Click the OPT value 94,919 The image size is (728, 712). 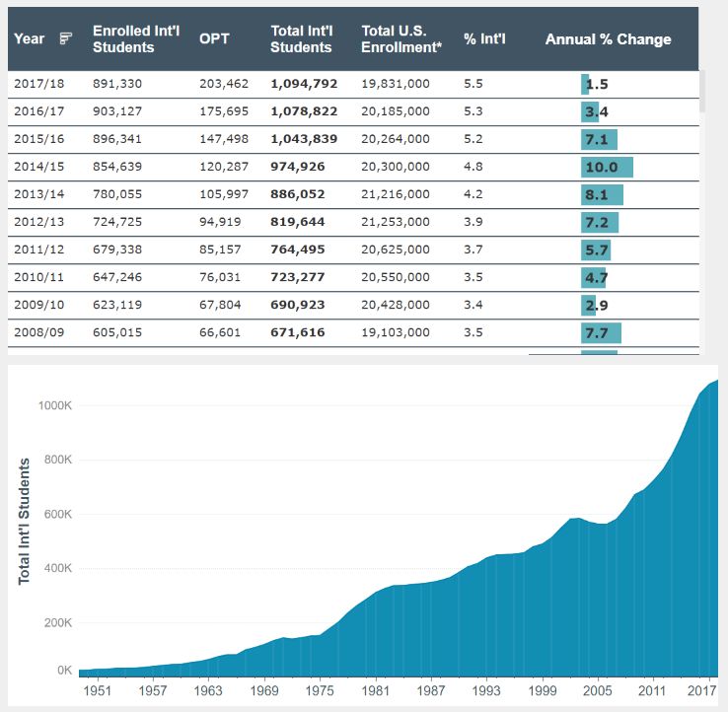(220, 222)
